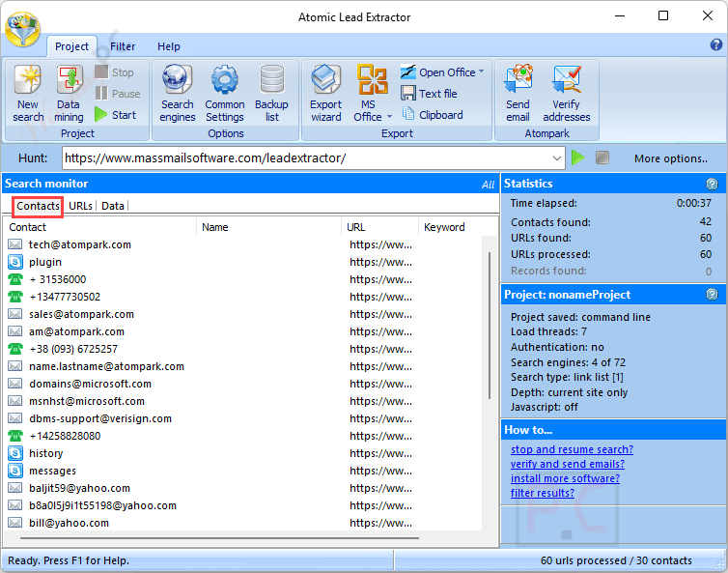Select contact baljit59@yahoo.com
Viewport: 728px width, 573px height.
point(243,488)
